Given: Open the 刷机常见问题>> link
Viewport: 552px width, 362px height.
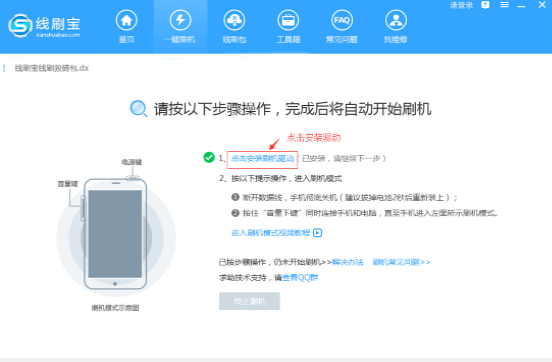Looking at the screenshot, I should 401,262.
